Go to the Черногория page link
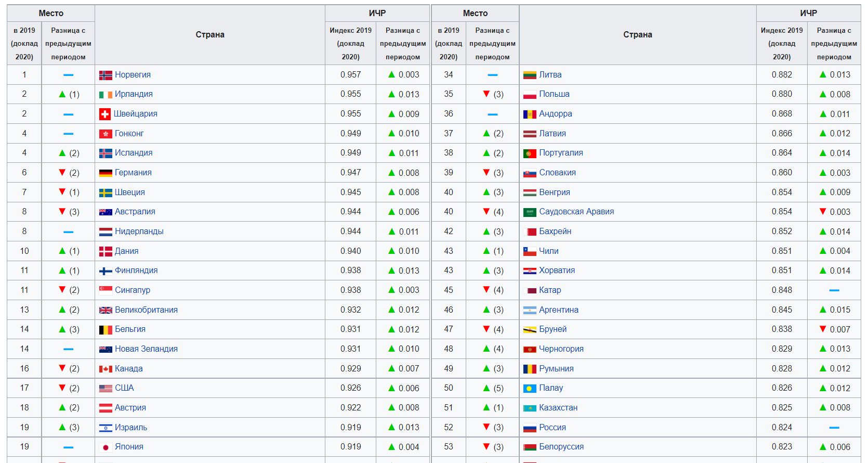 pyautogui.click(x=561, y=349)
